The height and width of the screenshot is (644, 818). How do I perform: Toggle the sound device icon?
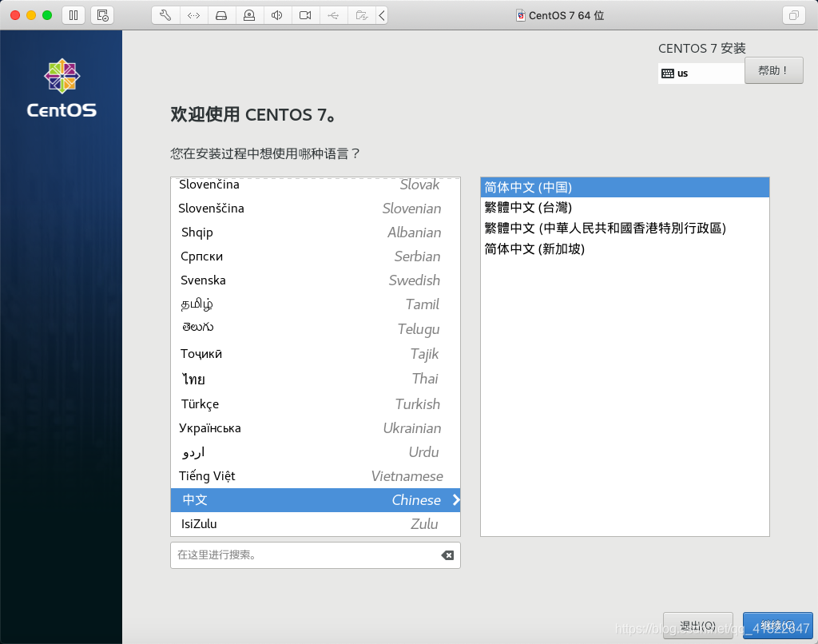[277, 15]
